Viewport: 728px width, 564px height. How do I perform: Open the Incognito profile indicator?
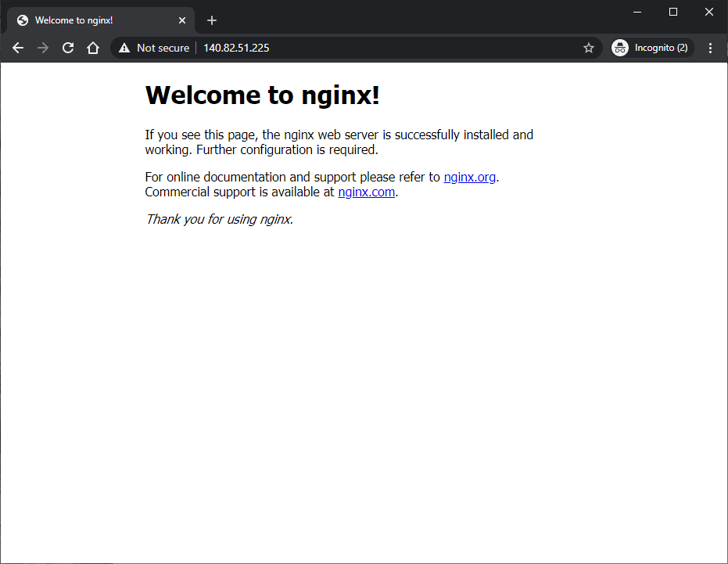point(652,48)
